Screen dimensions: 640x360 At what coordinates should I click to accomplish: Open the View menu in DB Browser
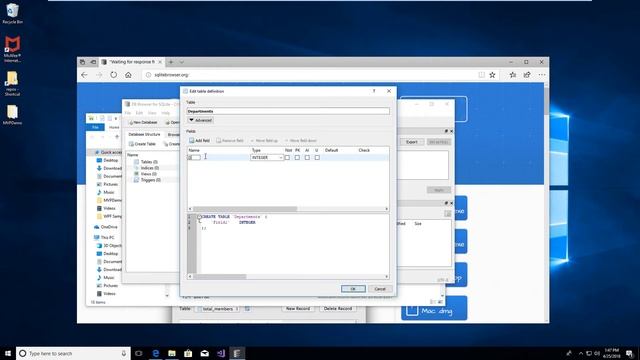pos(152,113)
